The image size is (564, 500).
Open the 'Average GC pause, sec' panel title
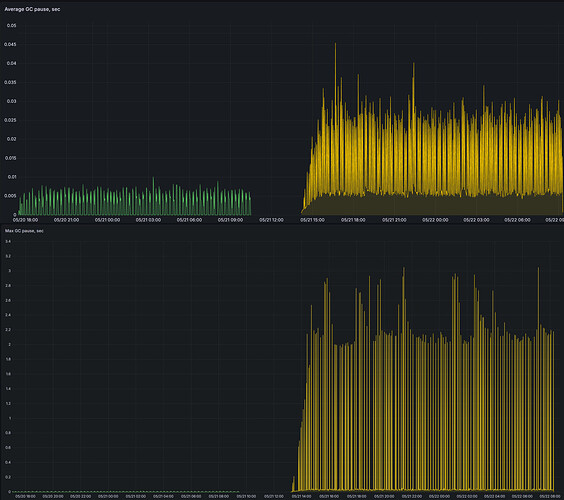32,9
